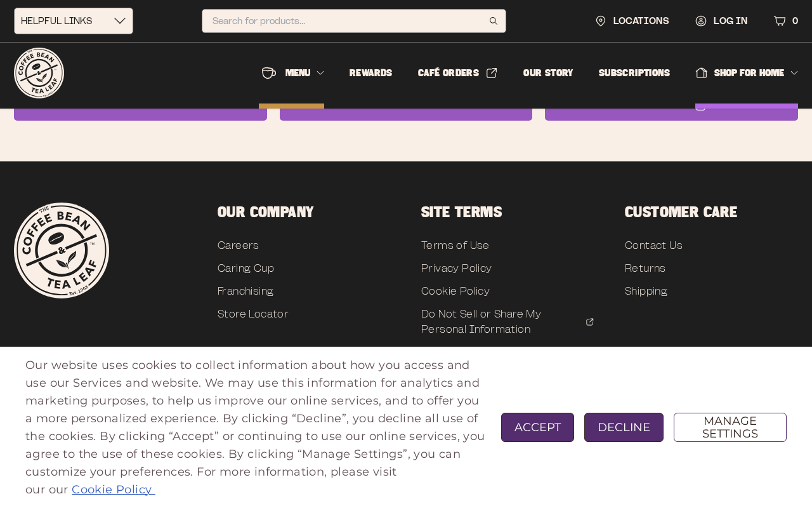
Task: Click the Shop For Home house icon
Action: pos(701,73)
